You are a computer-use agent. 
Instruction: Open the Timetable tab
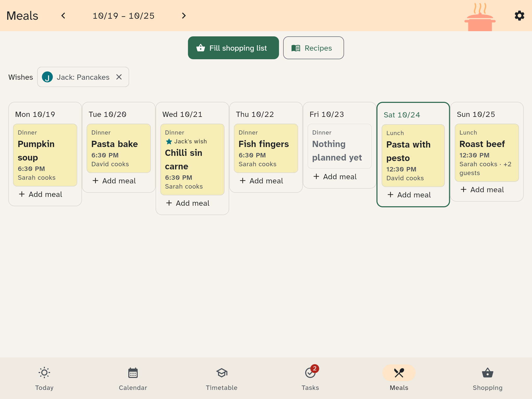(x=222, y=378)
